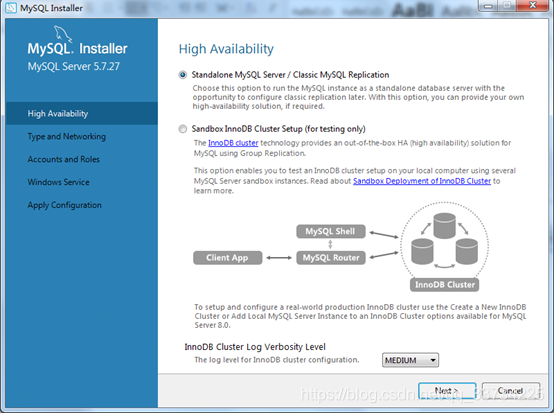Viewport: 554px width, 413px height.
Task: Click the MySQL Installer title bar icon
Action: pyautogui.click(x=11, y=8)
